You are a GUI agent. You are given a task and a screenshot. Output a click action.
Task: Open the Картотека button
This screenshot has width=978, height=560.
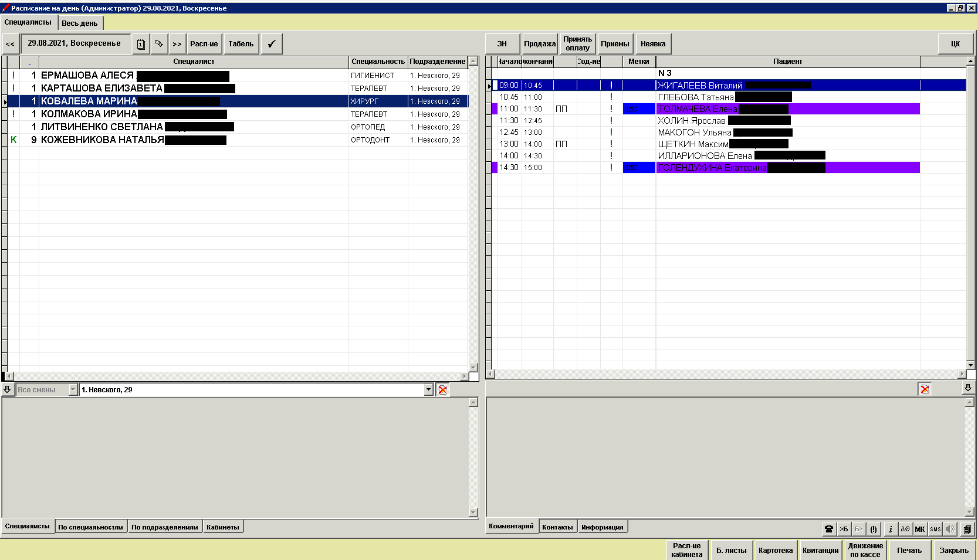click(775, 551)
